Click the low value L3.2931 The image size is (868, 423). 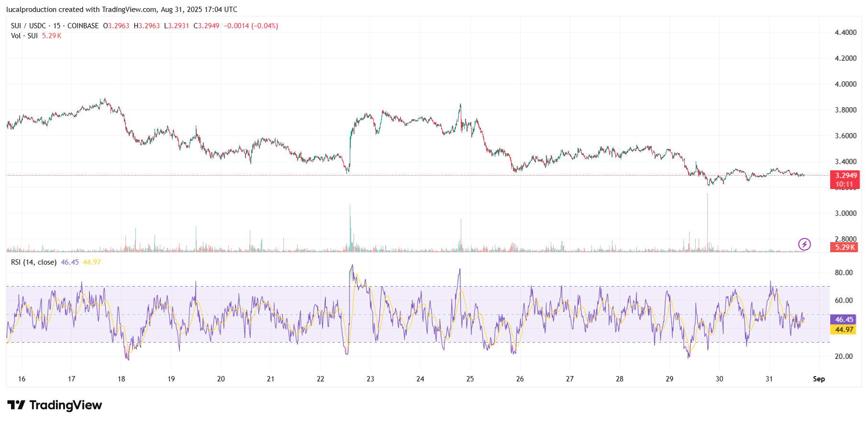click(177, 26)
